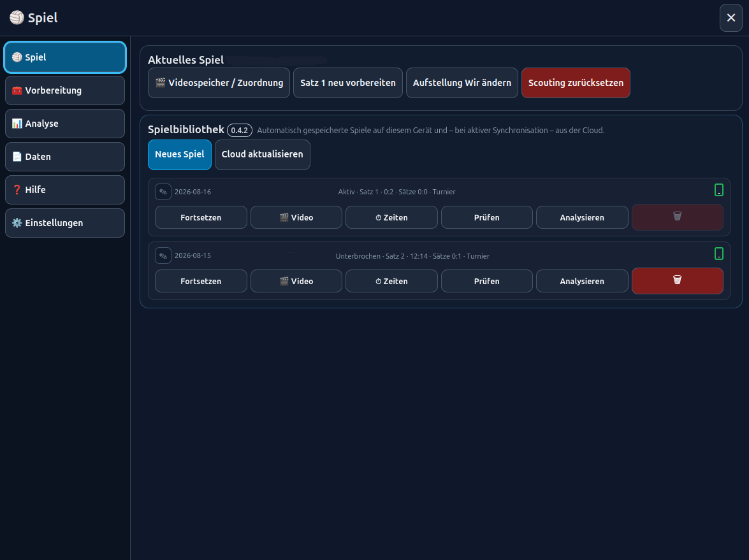This screenshot has width=749, height=560.
Task: Switch to Vorbereitung in the sidebar
Action: click(x=65, y=90)
